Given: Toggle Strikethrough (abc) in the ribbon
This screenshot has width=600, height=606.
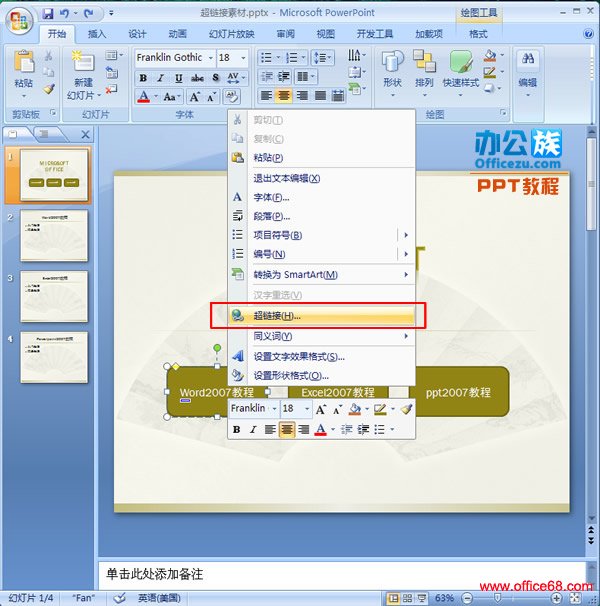Looking at the screenshot, I should (x=197, y=78).
